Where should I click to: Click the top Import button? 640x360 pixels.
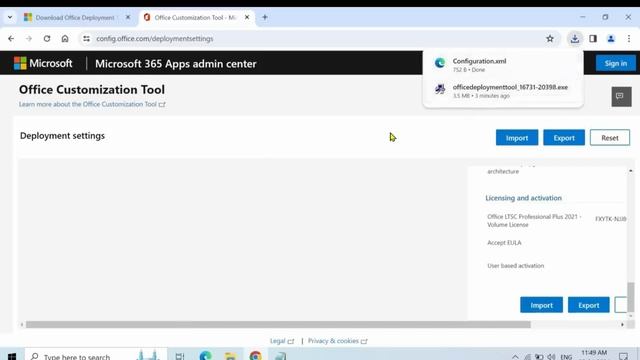tap(517, 138)
